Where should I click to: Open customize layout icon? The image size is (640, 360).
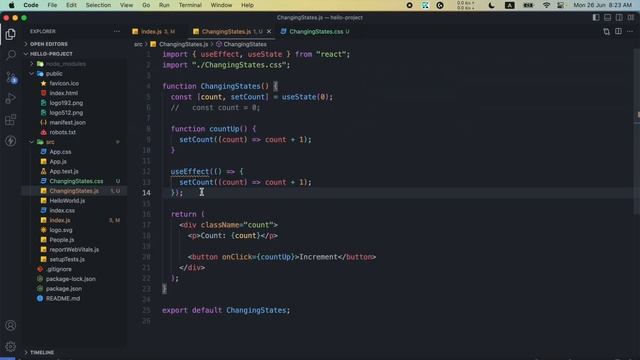tap(631, 18)
